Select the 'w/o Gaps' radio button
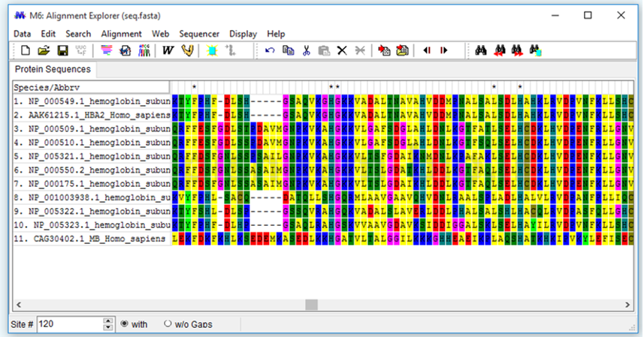644x337 pixels. (x=168, y=324)
